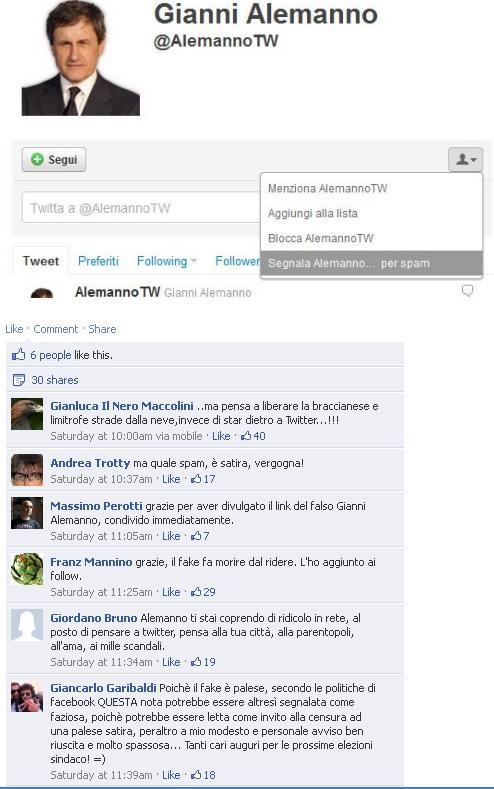Viewport: 494px width, 789px height.
Task: Click the Comment link under the post
Action: click(55, 329)
